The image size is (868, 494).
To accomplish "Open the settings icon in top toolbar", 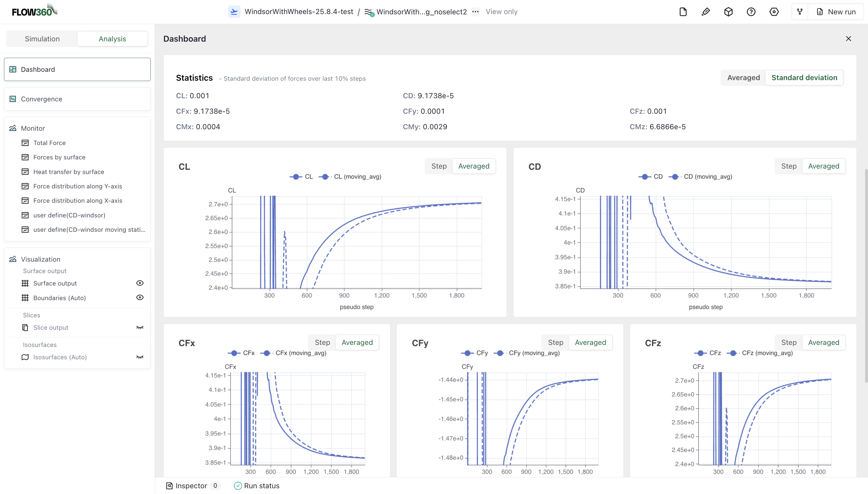I will click(774, 11).
